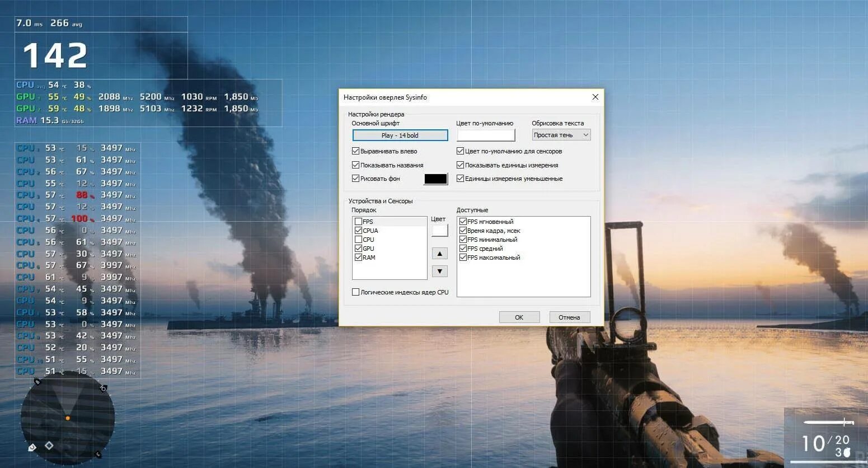Toggle Цвет по-умолчанию для сенсоров checkbox
The image size is (868, 468).
tap(460, 151)
